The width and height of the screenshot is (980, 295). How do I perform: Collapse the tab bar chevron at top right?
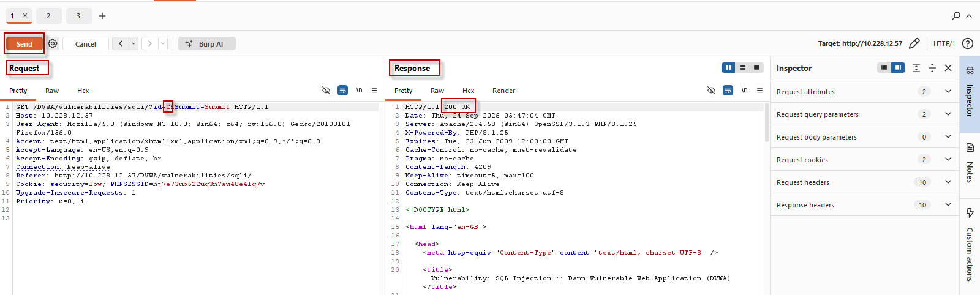coord(969,16)
